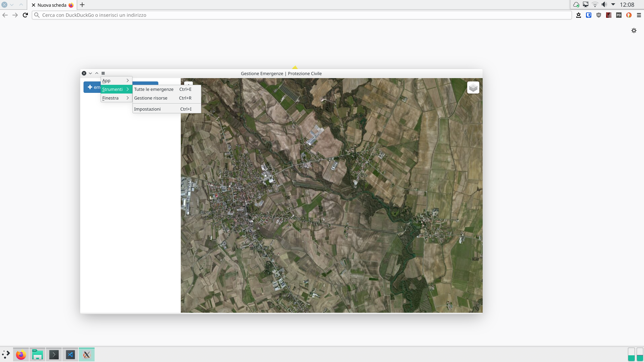Close the Nuova scheda tab

coord(34,5)
